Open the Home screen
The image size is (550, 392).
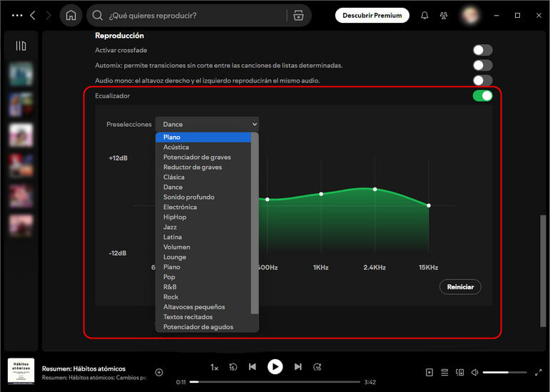[71, 16]
